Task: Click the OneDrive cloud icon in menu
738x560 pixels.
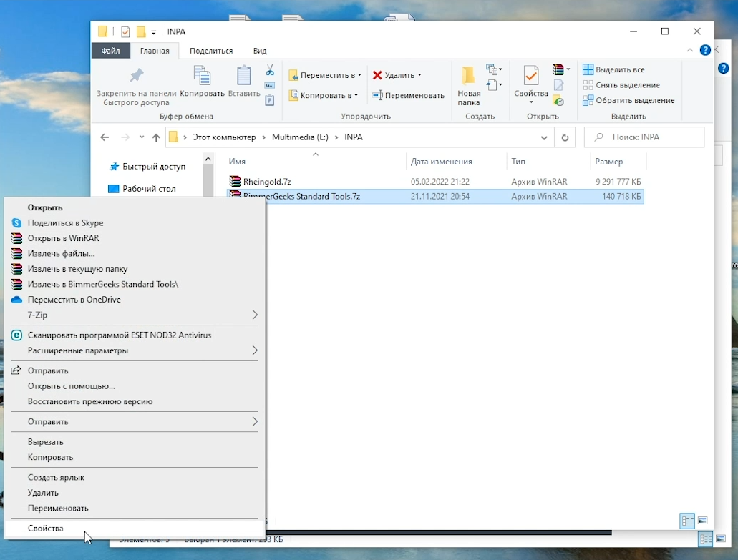Action: [x=16, y=300]
